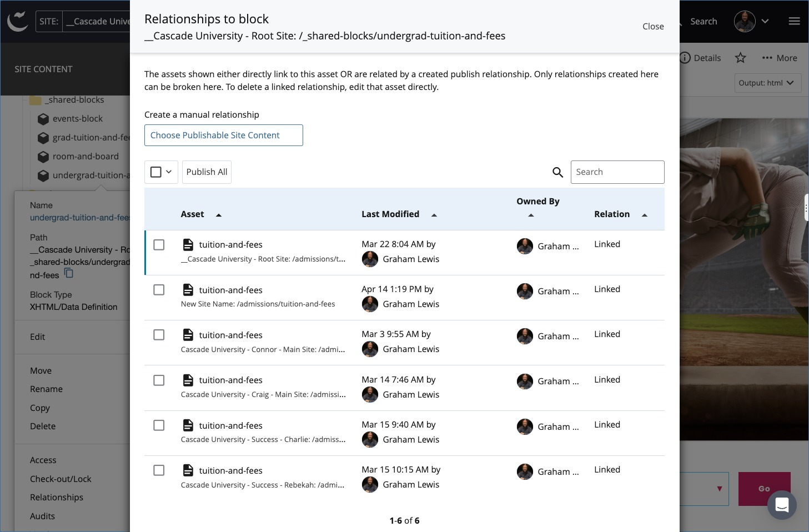Open the chat support bubble icon
The image size is (809, 532).
782,505
